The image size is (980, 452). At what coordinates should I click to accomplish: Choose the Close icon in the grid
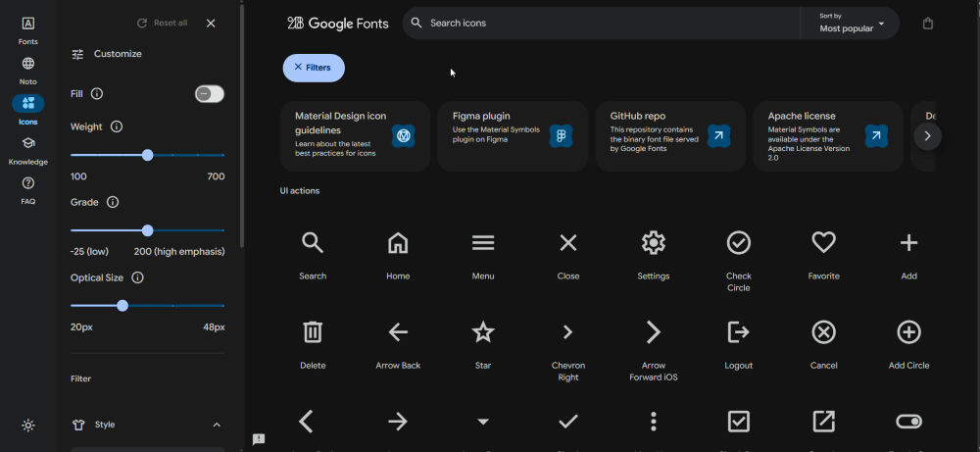pyautogui.click(x=568, y=242)
